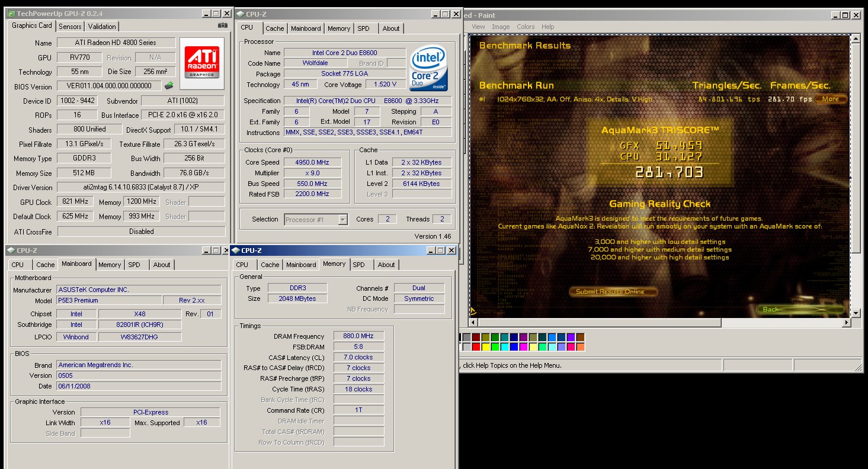The image size is (868, 469).
Task: Click FSB:DRAM ratio value '5:8'
Action: point(358,347)
